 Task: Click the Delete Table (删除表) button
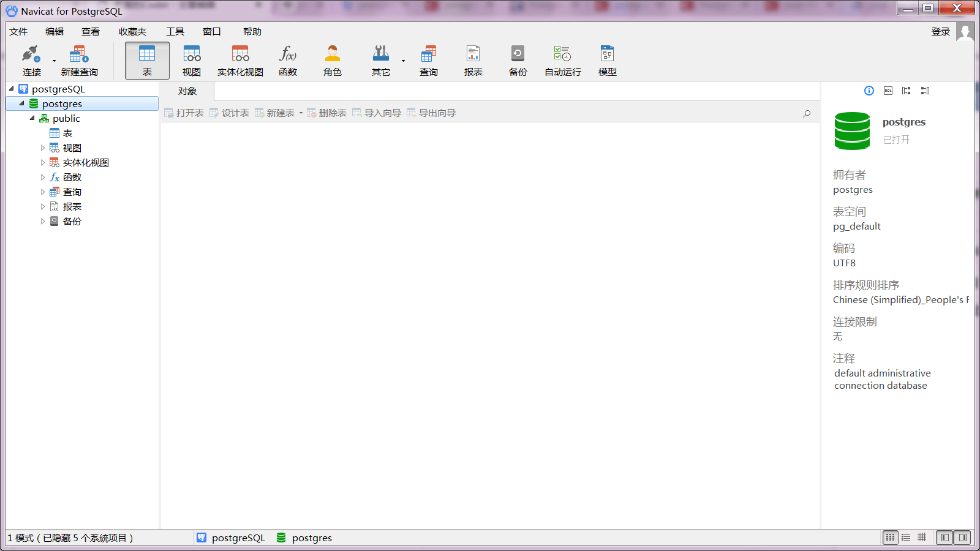click(326, 113)
